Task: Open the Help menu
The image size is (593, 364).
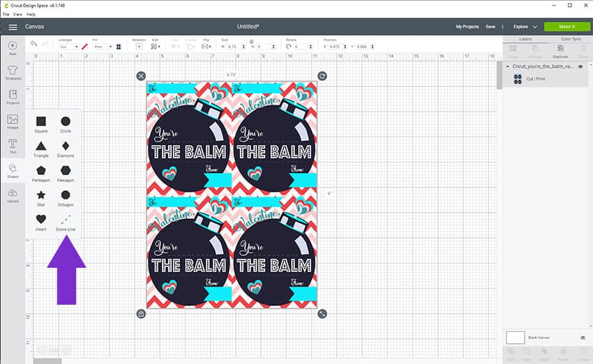Action: pyautogui.click(x=31, y=15)
